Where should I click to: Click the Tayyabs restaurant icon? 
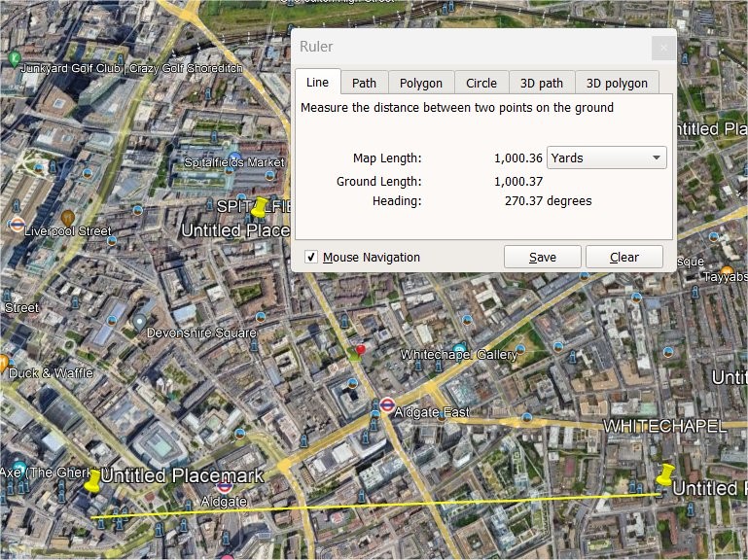(x=727, y=272)
